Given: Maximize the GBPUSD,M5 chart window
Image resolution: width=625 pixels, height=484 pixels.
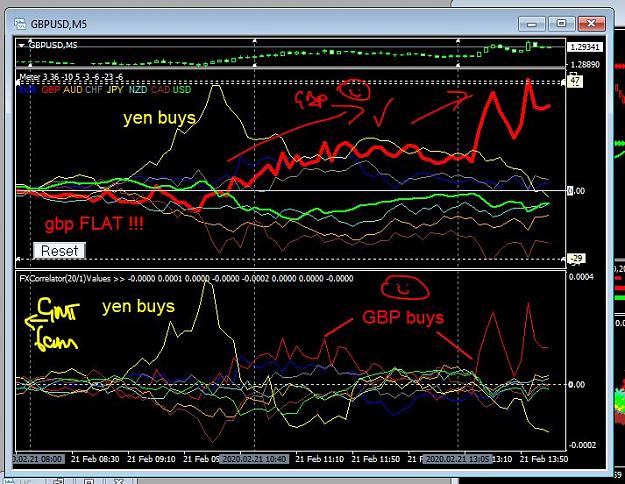Looking at the screenshot, I should 561,24.
